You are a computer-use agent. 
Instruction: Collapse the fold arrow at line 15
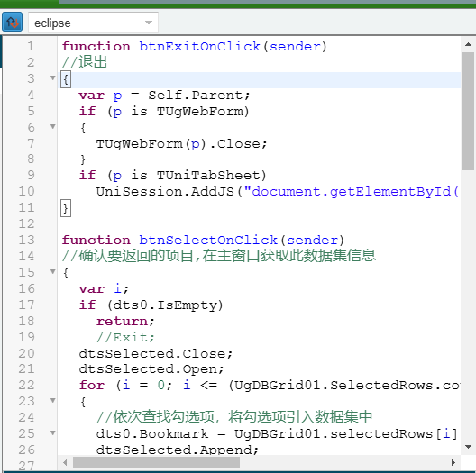click(x=53, y=271)
